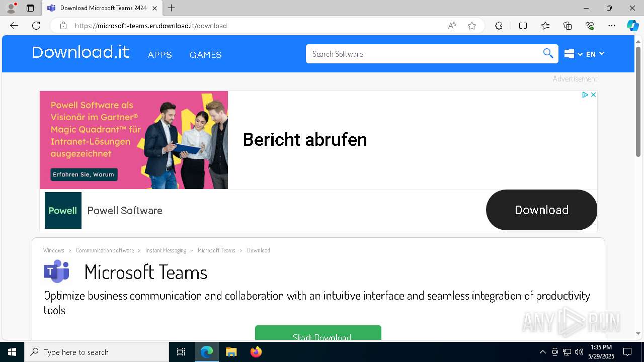Screen dimensions: 644x362
Task: Open the Favorites list
Action: (x=545, y=26)
